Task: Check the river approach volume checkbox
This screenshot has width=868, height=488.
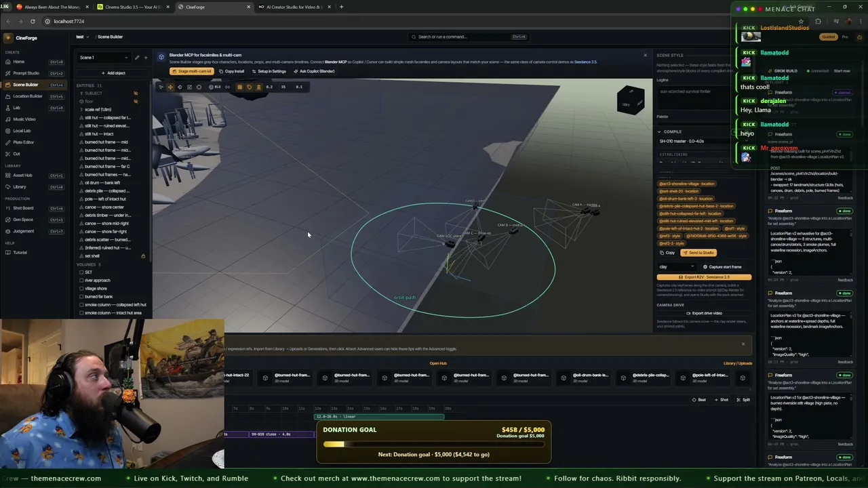Action: tap(82, 281)
